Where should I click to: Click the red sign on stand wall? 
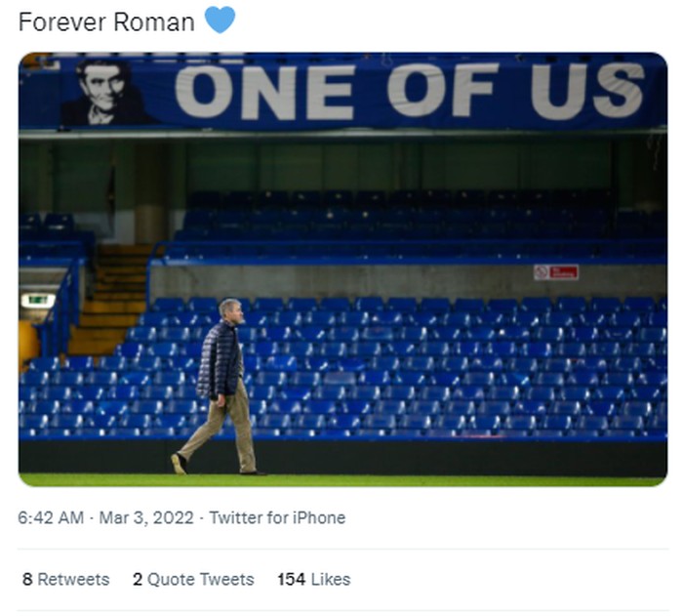pyautogui.click(x=556, y=272)
